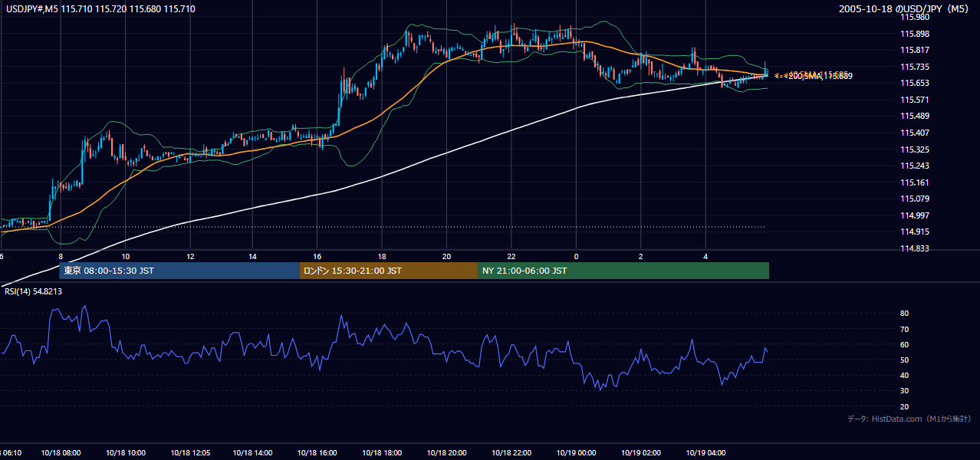
Task: Select the ロンドン 15:30-21:00 JST session bar
Action: pos(389,271)
